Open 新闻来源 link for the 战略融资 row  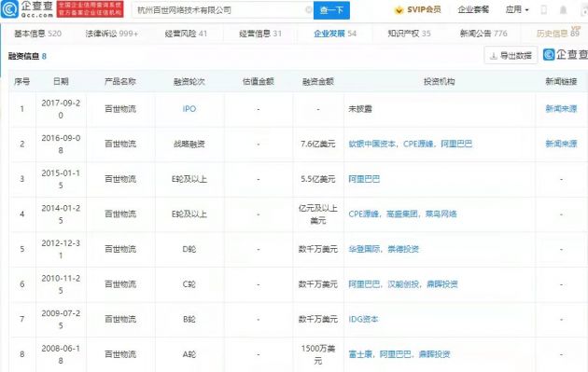coord(561,144)
